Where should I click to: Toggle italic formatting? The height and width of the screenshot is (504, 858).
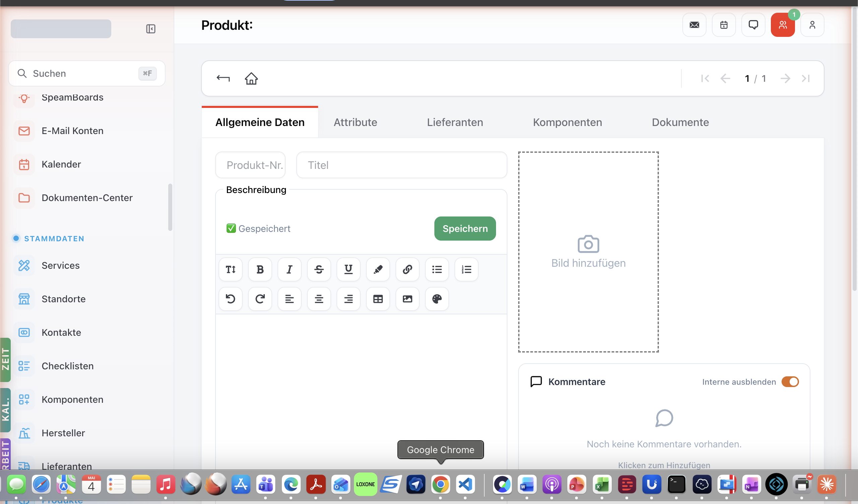click(x=289, y=269)
